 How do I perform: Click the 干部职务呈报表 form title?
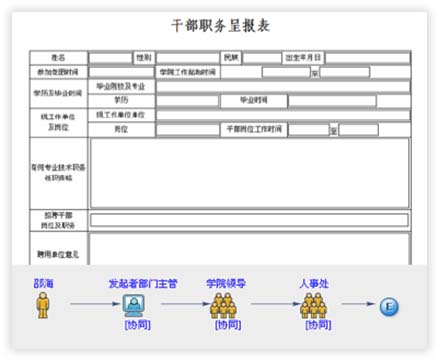coord(220,25)
